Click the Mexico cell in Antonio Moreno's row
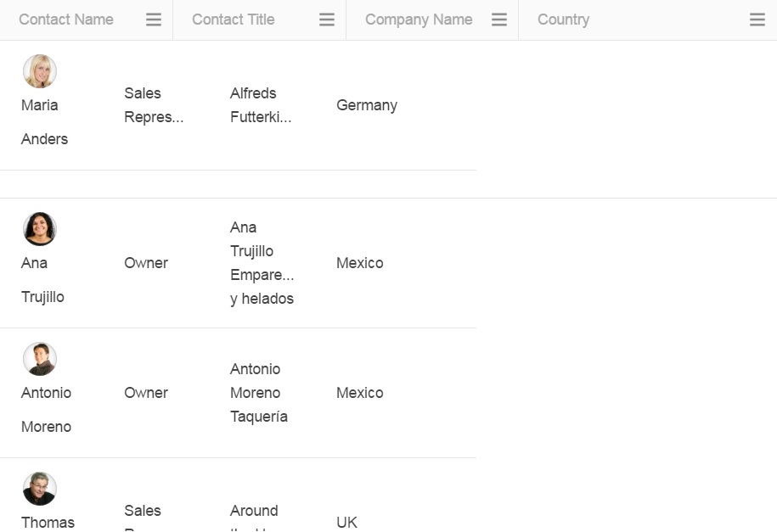Viewport: 777px width, 532px height. click(x=360, y=393)
